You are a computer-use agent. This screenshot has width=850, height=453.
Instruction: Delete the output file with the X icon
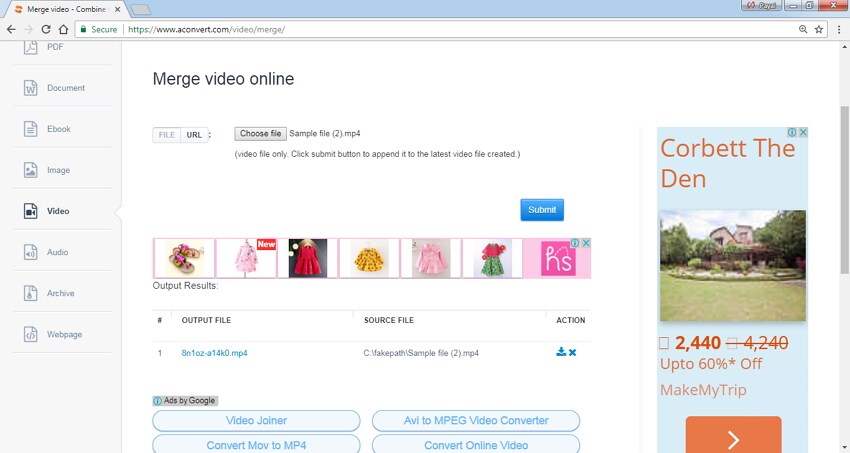click(572, 352)
